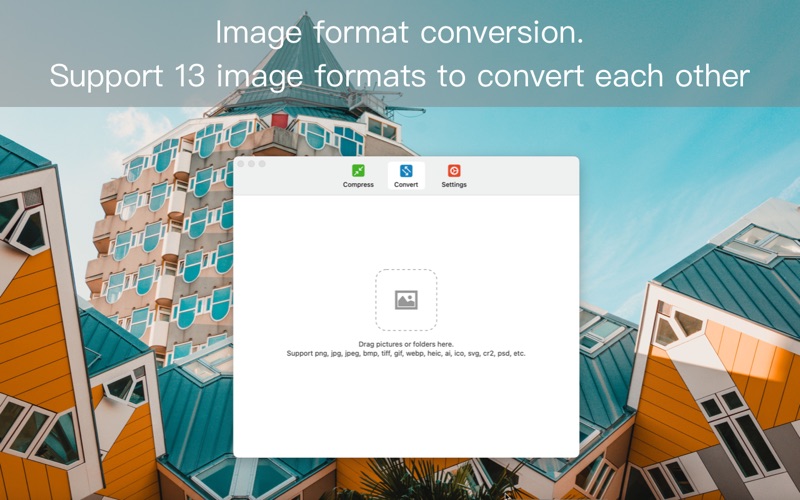Click the dashed image drop zone
The image size is (800, 500).
pyautogui.click(x=406, y=300)
